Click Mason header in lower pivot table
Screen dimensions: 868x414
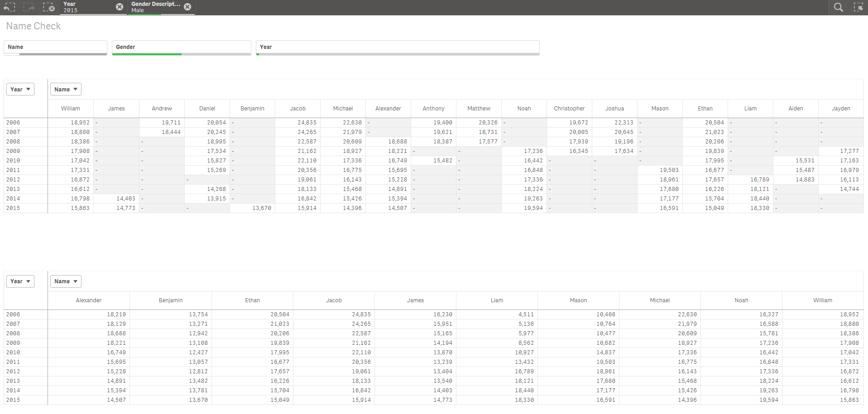coord(578,300)
